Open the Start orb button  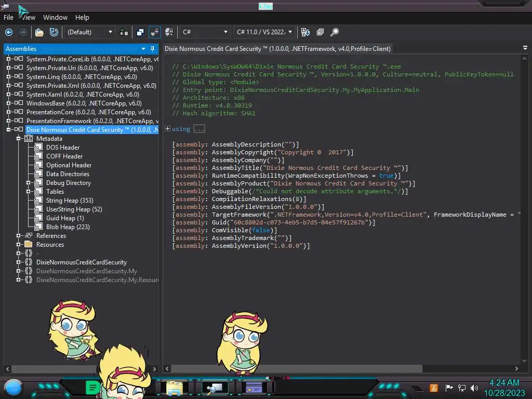pos(14,388)
